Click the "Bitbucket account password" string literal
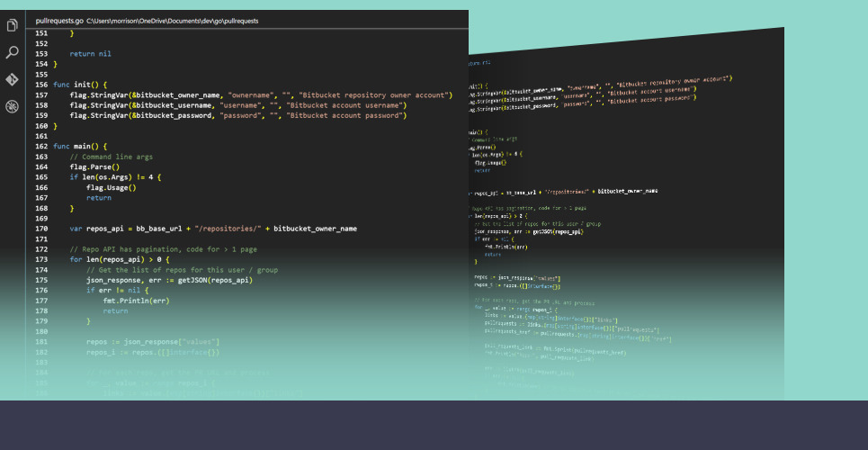Viewport: 868px width, 450px height. [x=345, y=115]
